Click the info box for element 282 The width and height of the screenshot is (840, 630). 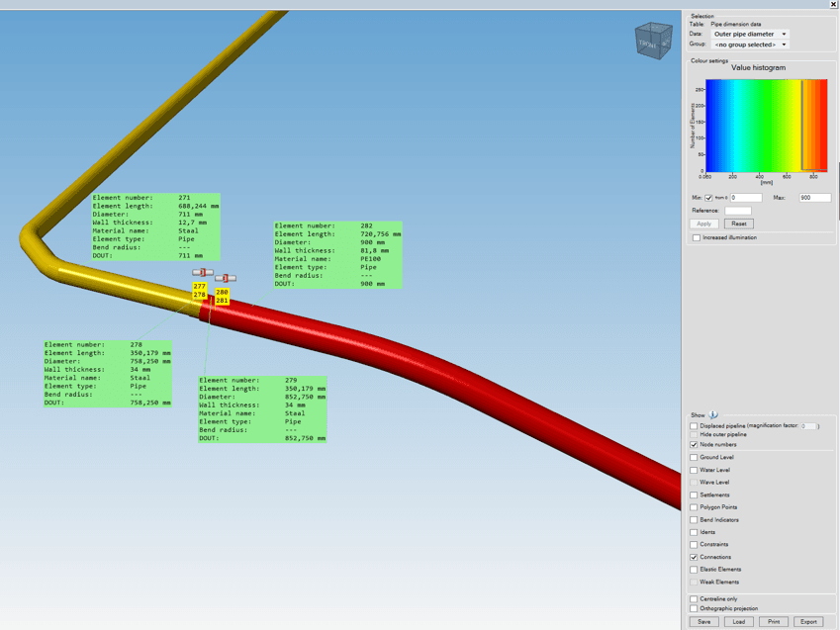337,255
